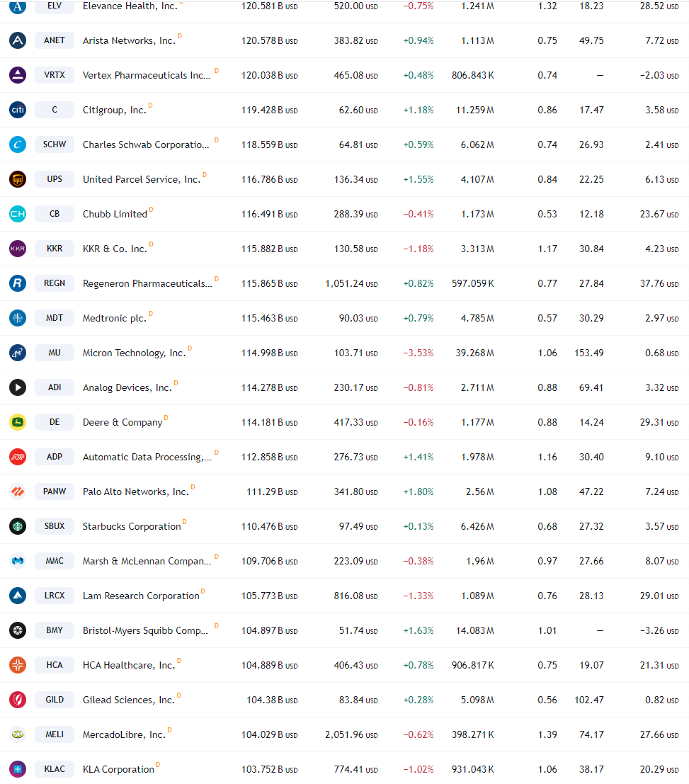Click the Analog Devices logo icon
Viewport: 689px width, 784px height.
[x=18, y=387]
